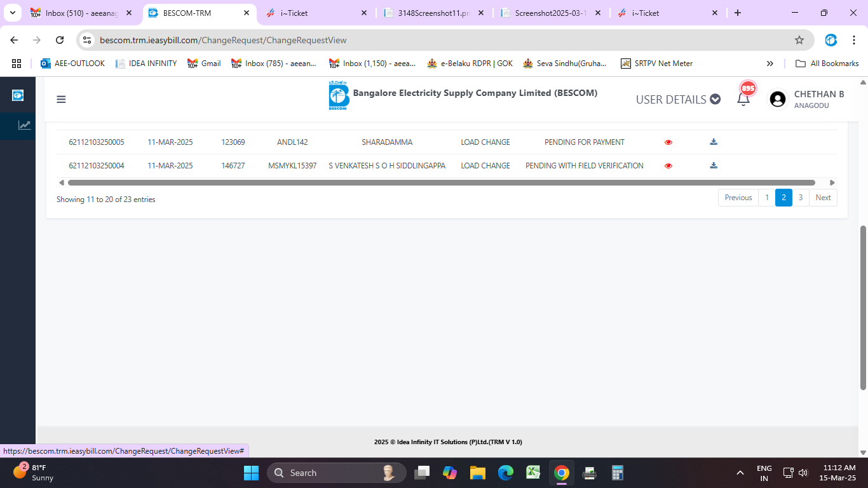The height and width of the screenshot is (488, 868).
Task: Switch to last i~Ticket browser tab
Action: coord(667,13)
